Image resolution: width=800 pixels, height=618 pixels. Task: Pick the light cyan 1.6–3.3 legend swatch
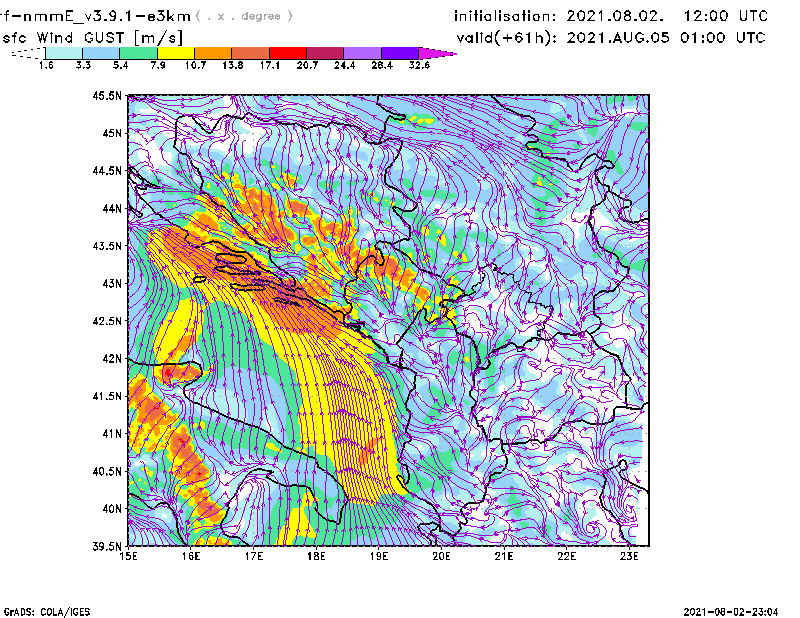[x=64, y=53]
